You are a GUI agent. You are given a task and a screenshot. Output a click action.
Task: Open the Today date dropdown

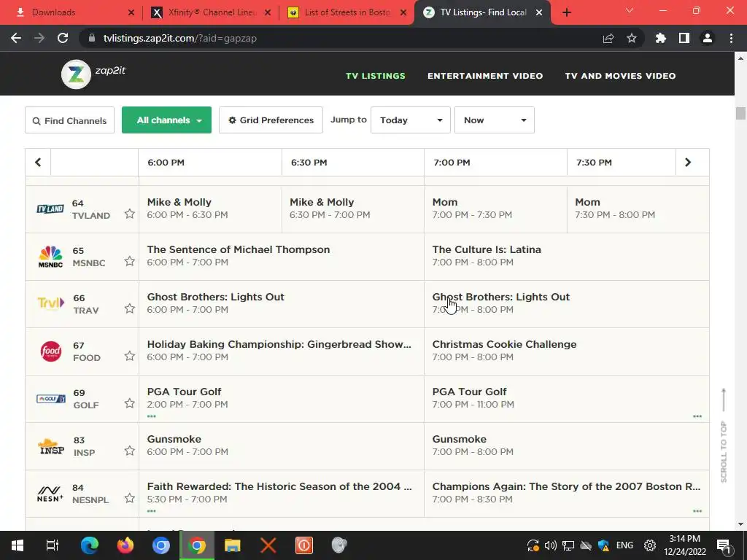tap(411, 120)
